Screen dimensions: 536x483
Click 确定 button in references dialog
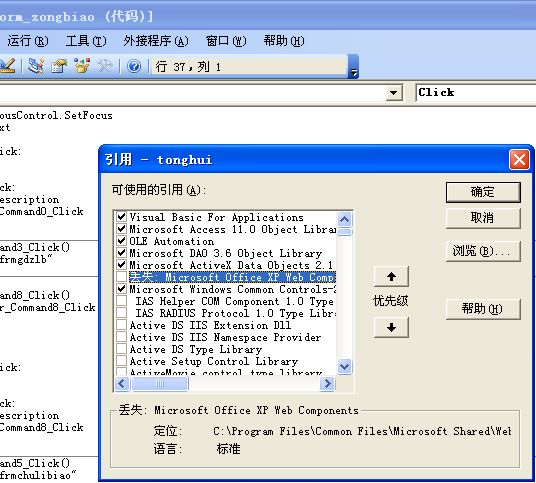(483, 192)
